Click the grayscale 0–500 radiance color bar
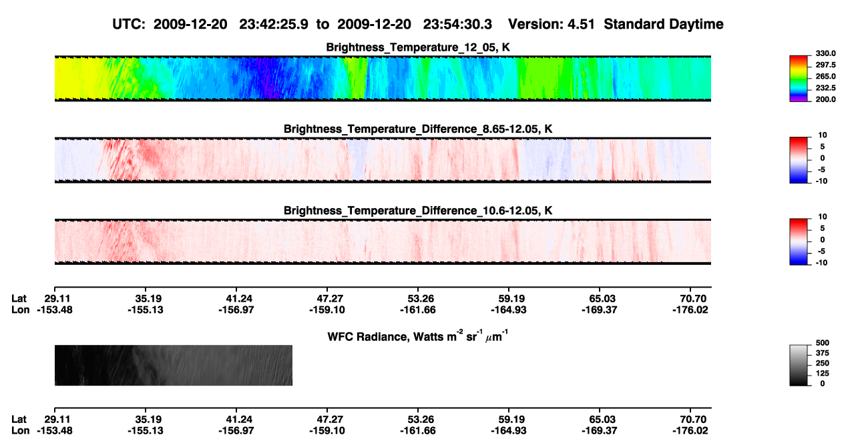 click(x=799, y=365)
